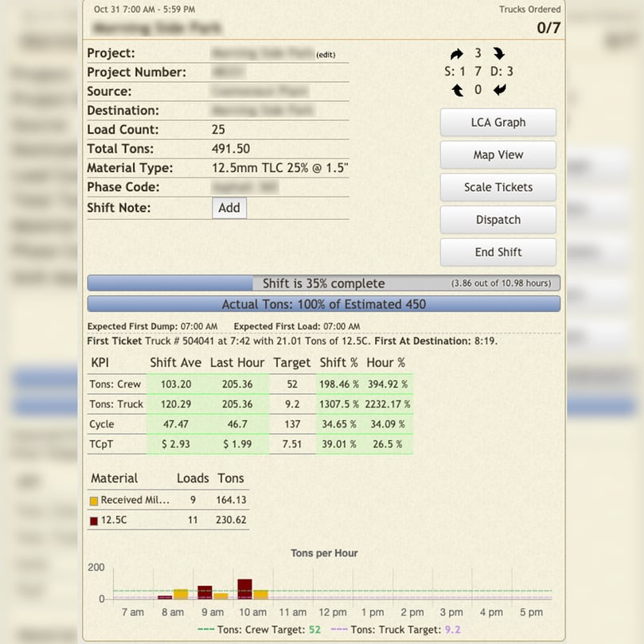
Task: Click End Shift button
Action: coord(498,252)
